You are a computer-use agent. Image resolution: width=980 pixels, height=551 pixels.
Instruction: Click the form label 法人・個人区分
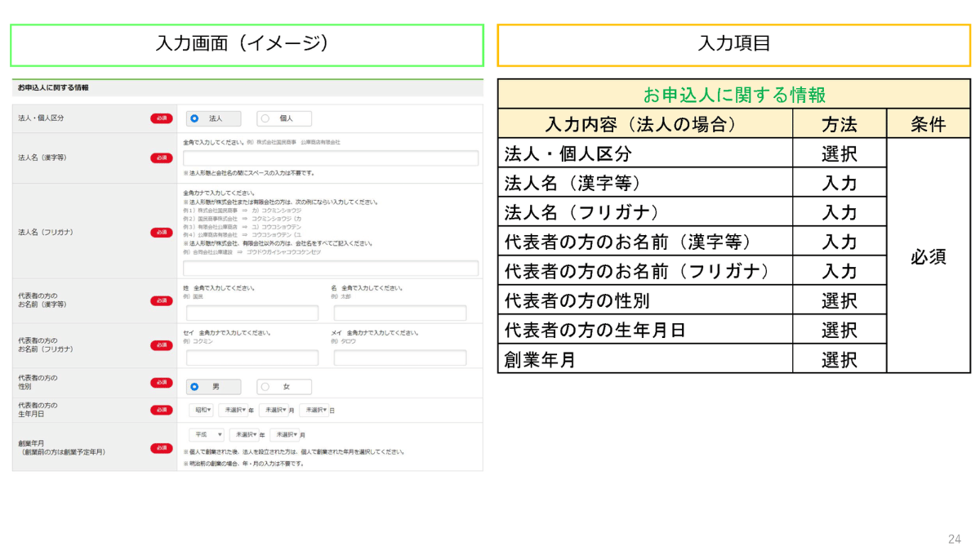[41, 118]
